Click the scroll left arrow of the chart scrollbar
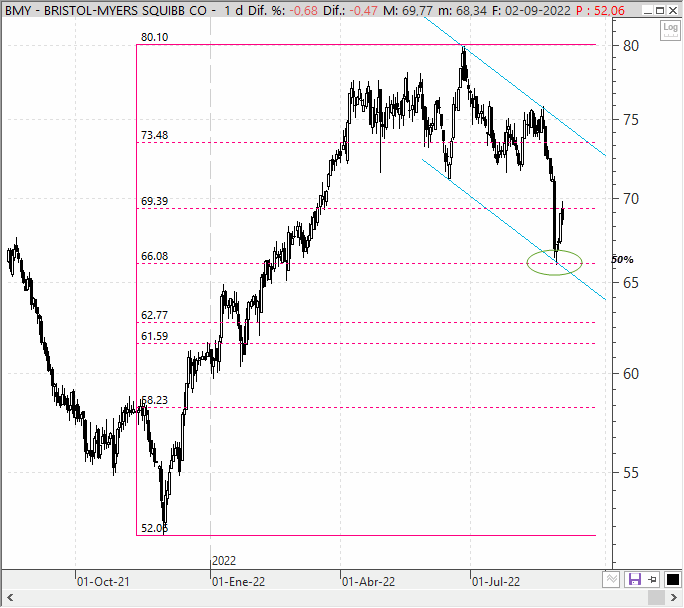Screen dimensions: 684x608 coord(10,598)
